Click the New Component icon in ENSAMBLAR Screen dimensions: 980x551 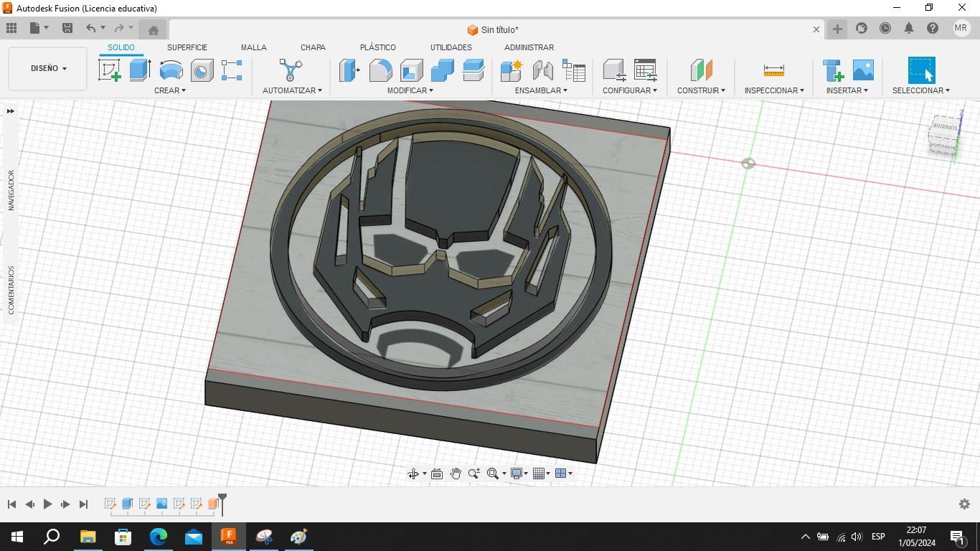[x=512, y=70]
